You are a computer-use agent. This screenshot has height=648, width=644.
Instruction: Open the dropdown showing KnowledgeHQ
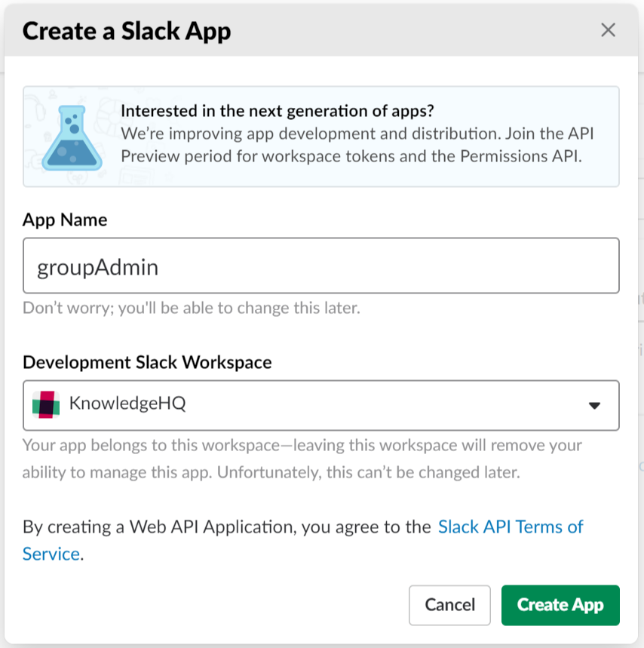[320, 405]
